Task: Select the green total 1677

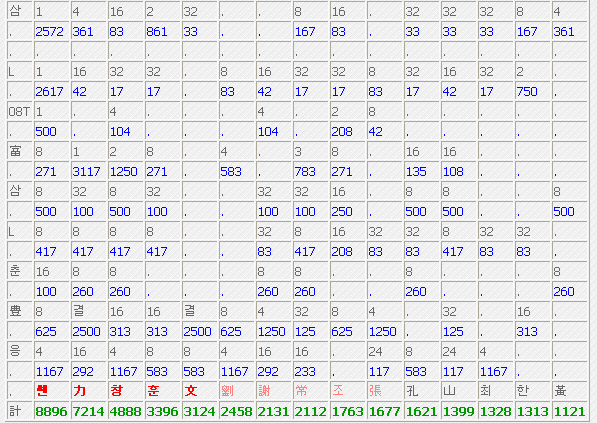Action: coord(384,412)
